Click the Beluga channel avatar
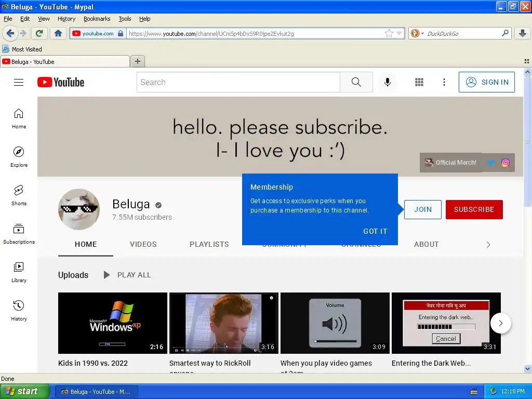This screenshot has width=532, height=399. (79, 209)
